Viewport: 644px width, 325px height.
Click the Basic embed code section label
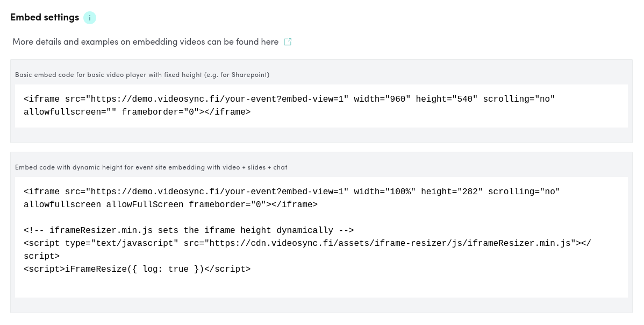click(142, 75)
